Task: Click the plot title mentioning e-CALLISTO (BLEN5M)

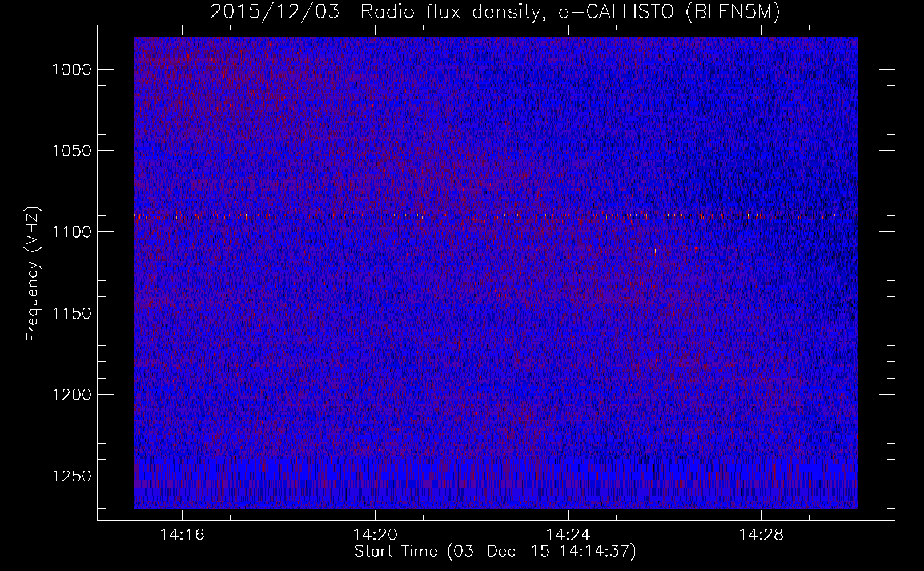Action: pyautogui.click(x=495, y=12)
